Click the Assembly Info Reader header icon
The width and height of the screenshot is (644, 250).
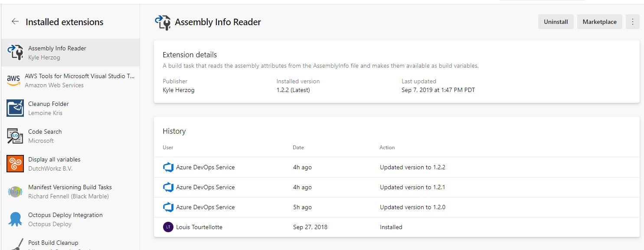tap(163, 22)
